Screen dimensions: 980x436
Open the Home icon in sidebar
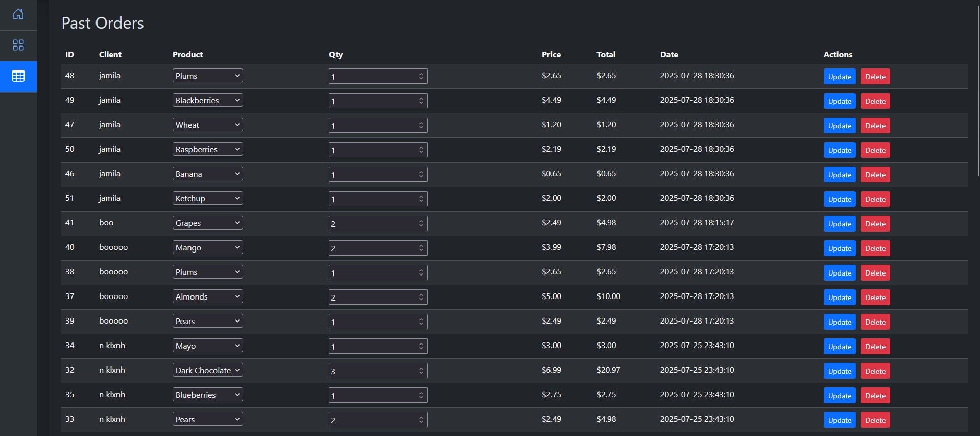18,14
